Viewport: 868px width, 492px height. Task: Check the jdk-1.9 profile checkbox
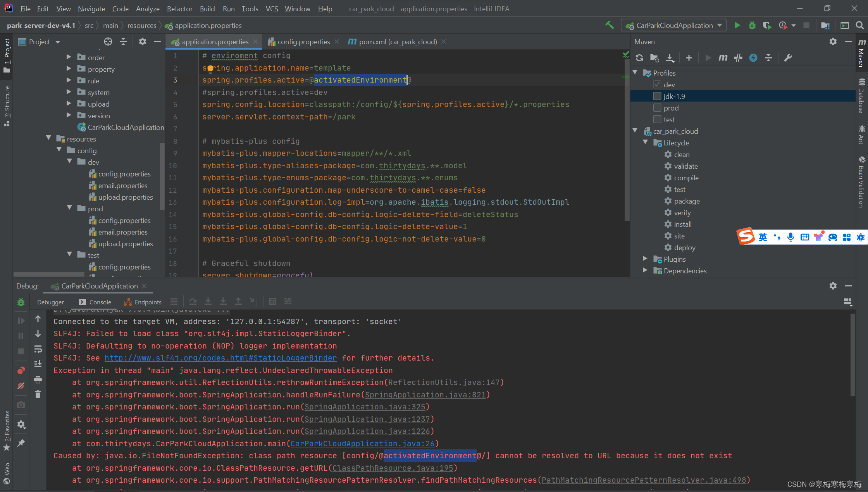point(657,96)
